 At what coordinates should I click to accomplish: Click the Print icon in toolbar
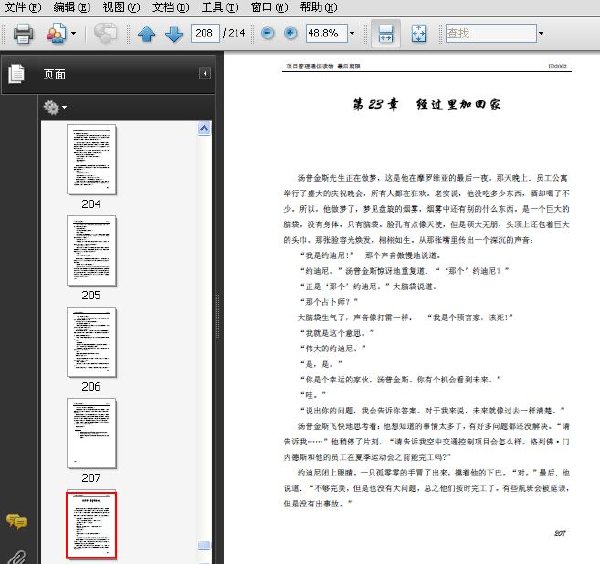click(x=23, y=34)
